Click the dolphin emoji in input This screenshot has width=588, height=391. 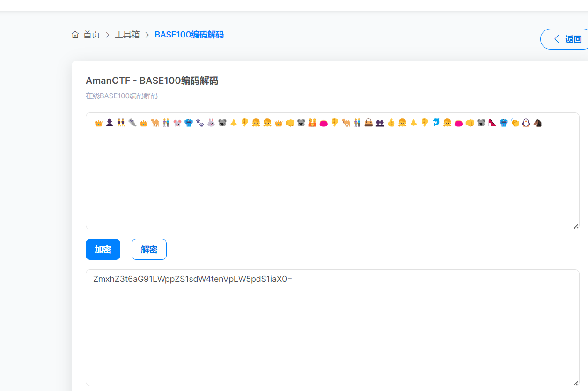pos(436,123)
